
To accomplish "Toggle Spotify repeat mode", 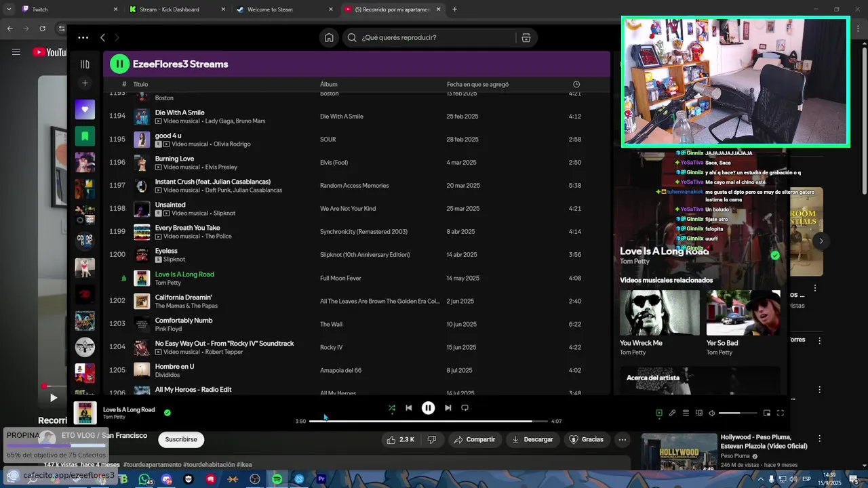I will pos(465,408).
